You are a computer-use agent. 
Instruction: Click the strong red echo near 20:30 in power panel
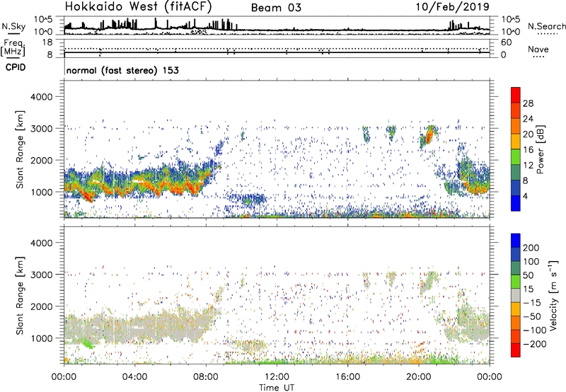click(x=429, y=136)
